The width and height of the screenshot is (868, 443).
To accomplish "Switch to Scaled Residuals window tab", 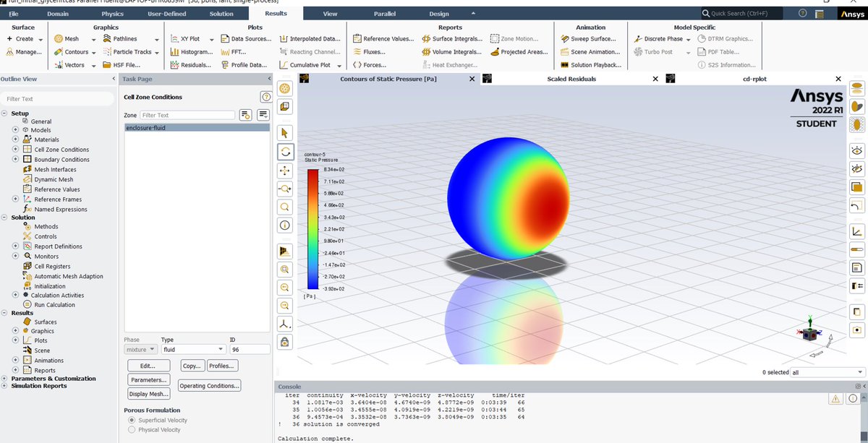I will [x=571, y=79].
